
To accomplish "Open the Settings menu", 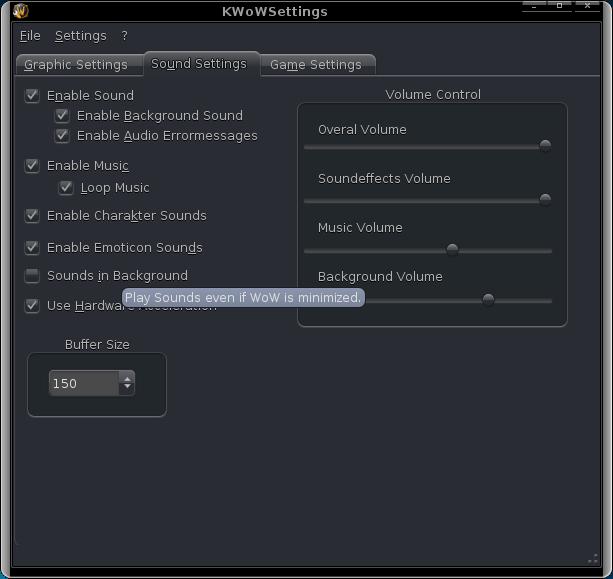I will [81, 36].
